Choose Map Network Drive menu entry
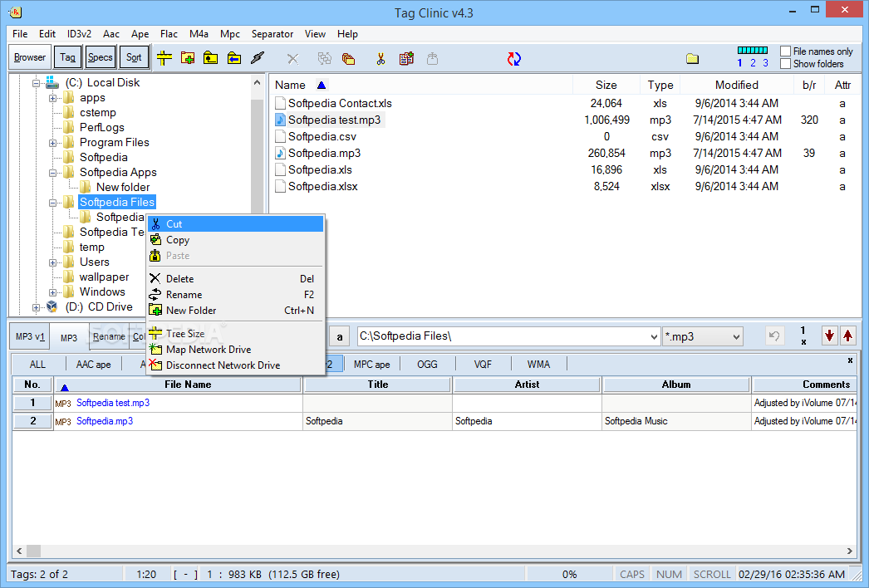Image resolution: width=869 pixels, height=588 pixels. 236,349
